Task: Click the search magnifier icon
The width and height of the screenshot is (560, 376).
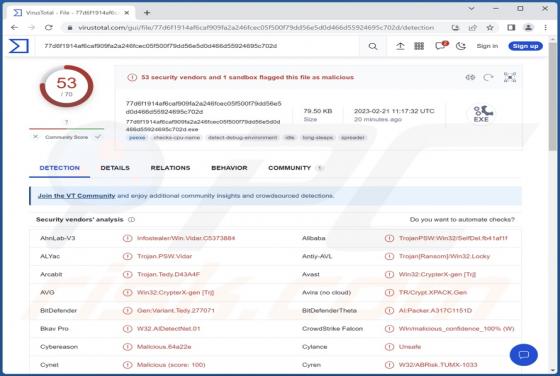Action: coord(373,46)
